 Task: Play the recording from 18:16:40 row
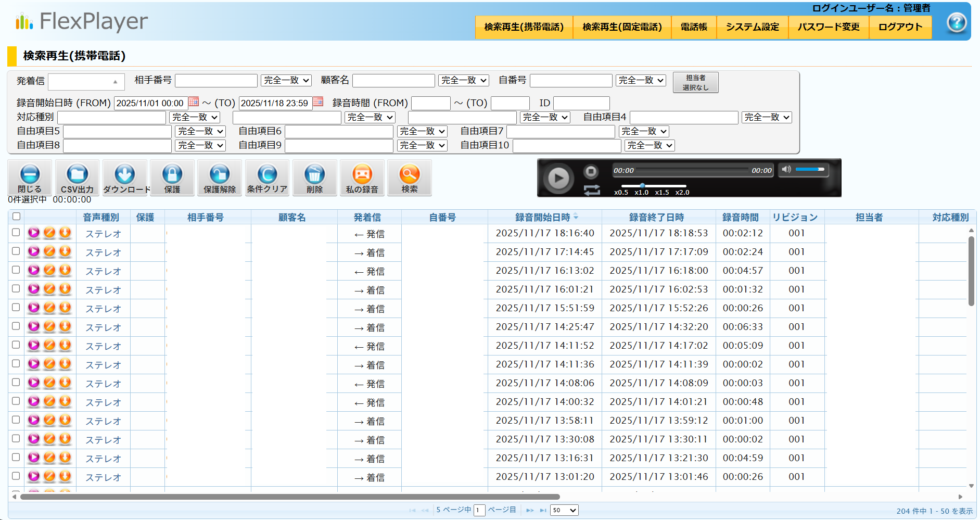pyautogui.click(x=34, y=233)
